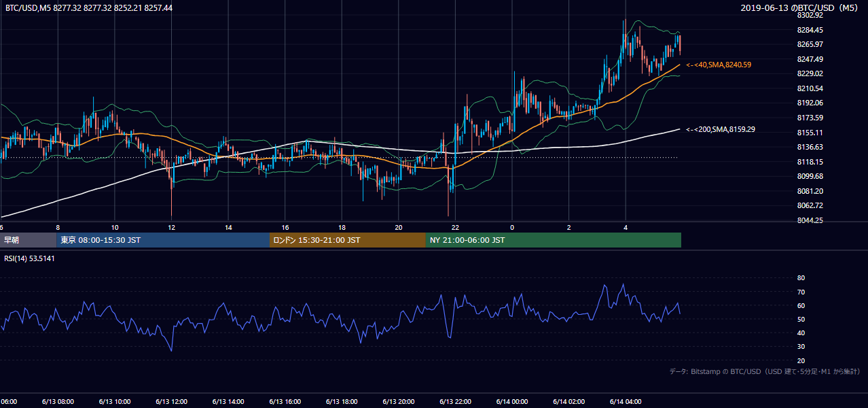Select the 40 SMA 8240.59 label
The image size is (868, 408).
click(719, 65)
